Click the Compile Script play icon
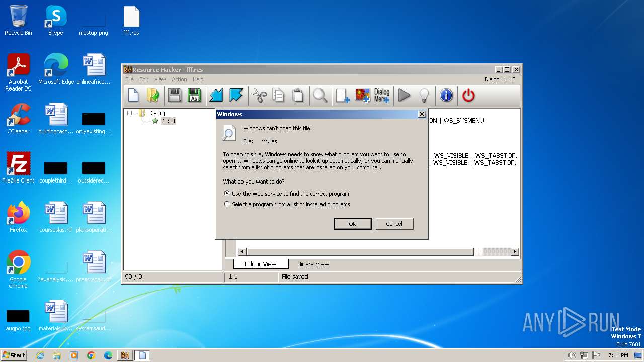 point(404,95)
